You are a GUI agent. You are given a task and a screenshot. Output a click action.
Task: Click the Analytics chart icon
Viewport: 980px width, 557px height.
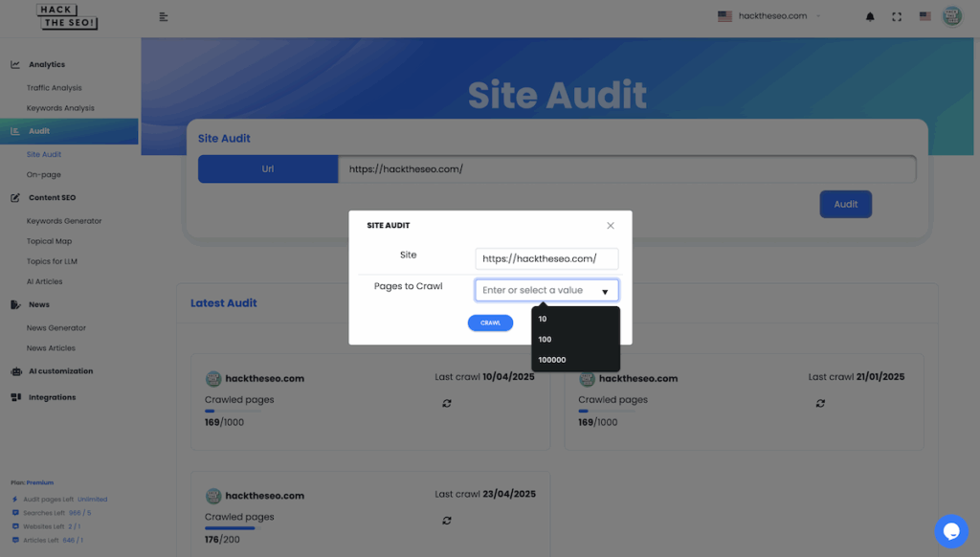(15, 64)
